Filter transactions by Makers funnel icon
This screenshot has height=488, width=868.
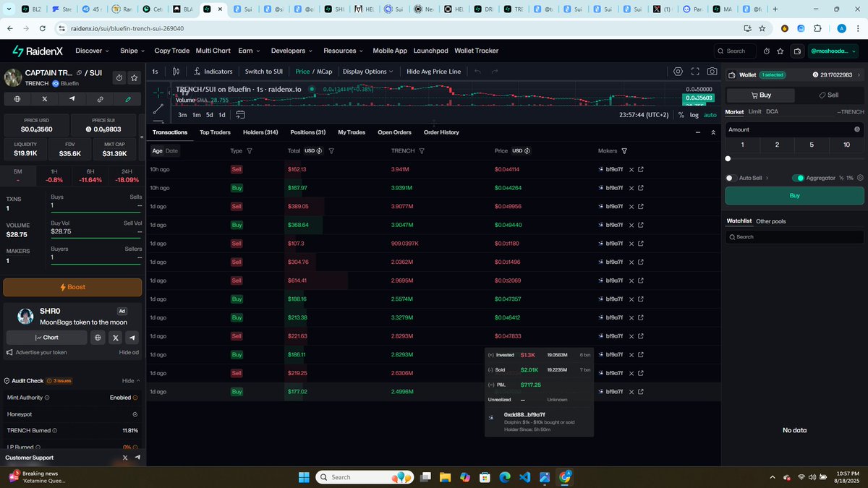click(624, 151)
